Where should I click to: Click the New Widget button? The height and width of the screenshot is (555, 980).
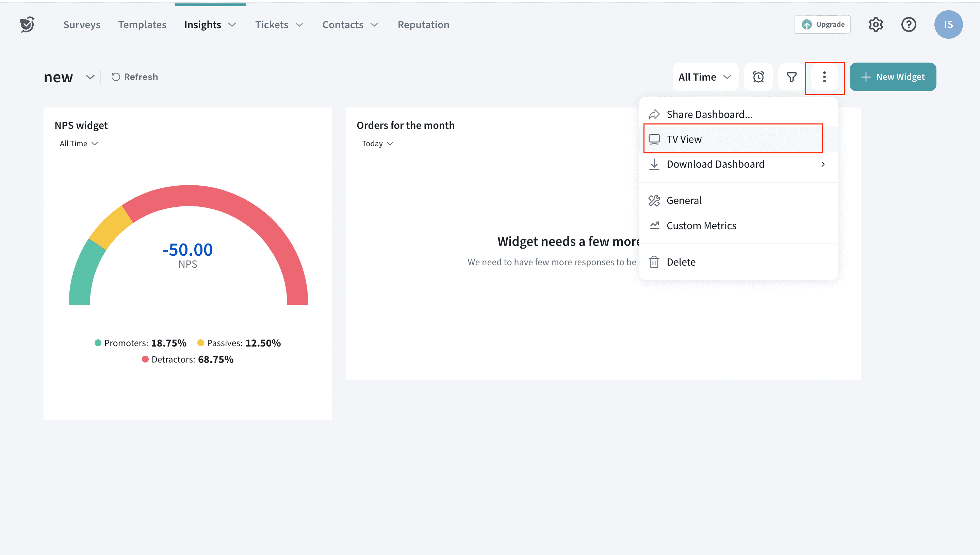tap(892, 77)
